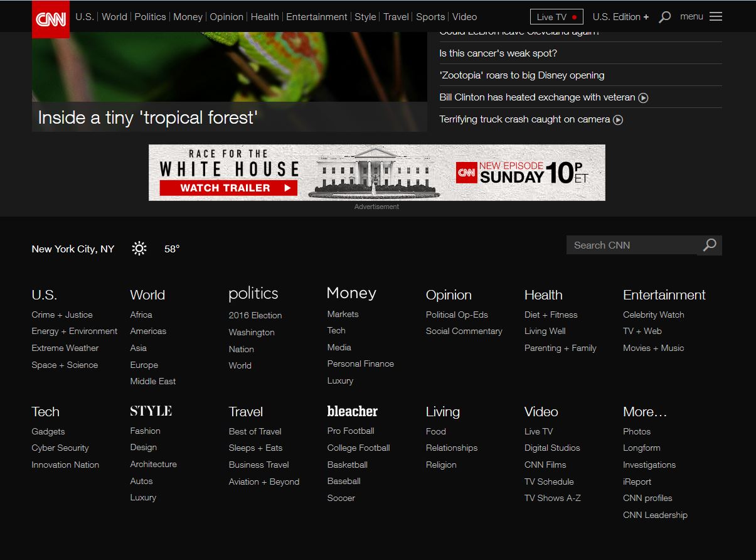
Task: Submit search with the footer magnifier icon
Action: (x=710, y=245)
